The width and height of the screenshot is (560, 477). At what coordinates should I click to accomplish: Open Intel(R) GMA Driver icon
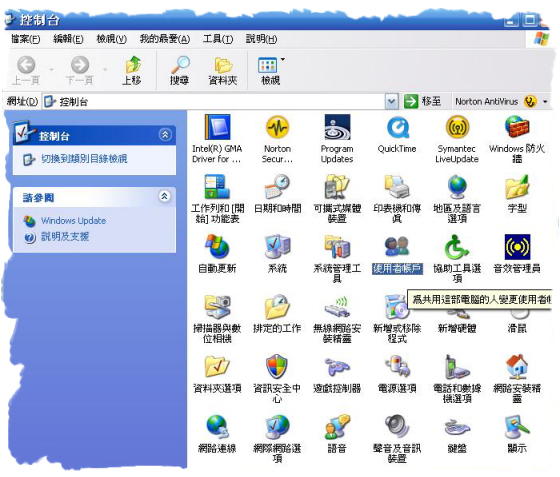217,127
